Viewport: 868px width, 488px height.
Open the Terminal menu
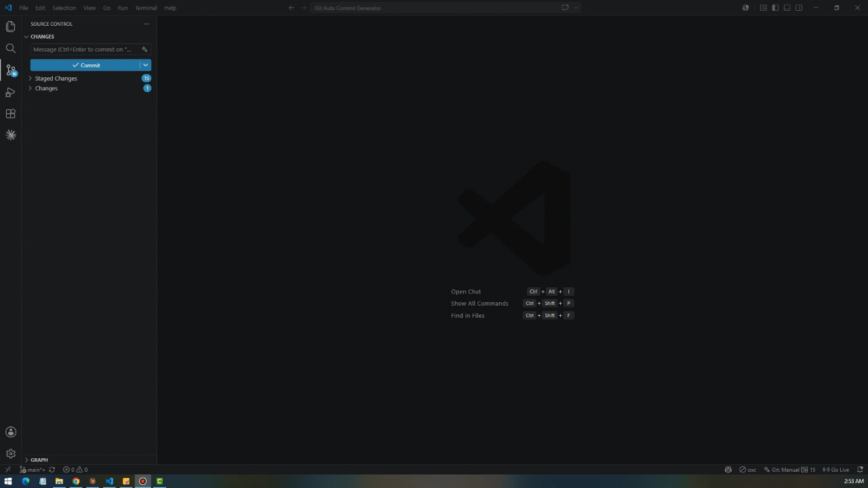[146, 8]
